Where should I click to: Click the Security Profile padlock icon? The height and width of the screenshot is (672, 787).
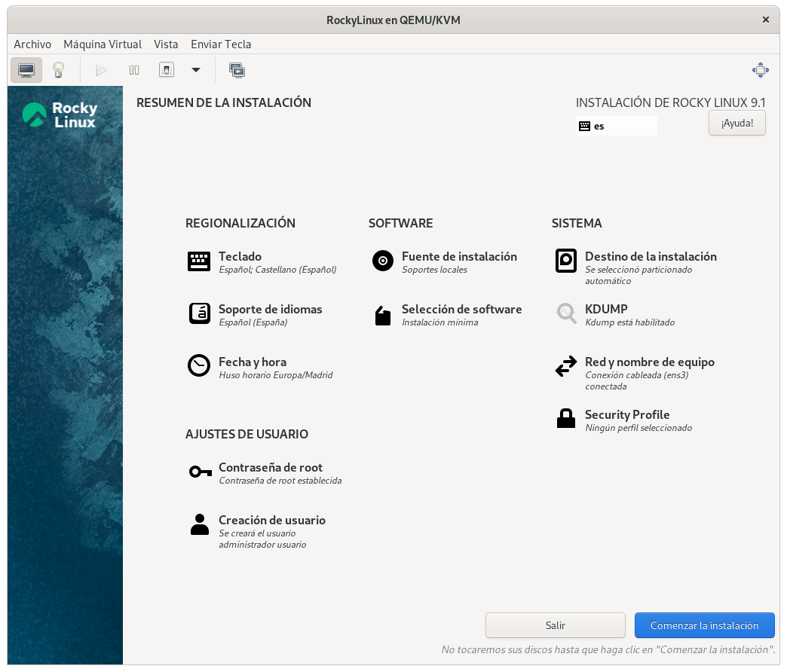pos(566,419)
